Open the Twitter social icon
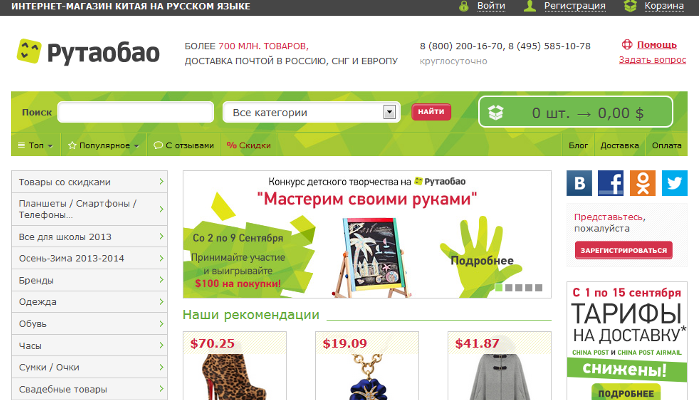The image size is (700, 400). (x=675, y=183)
